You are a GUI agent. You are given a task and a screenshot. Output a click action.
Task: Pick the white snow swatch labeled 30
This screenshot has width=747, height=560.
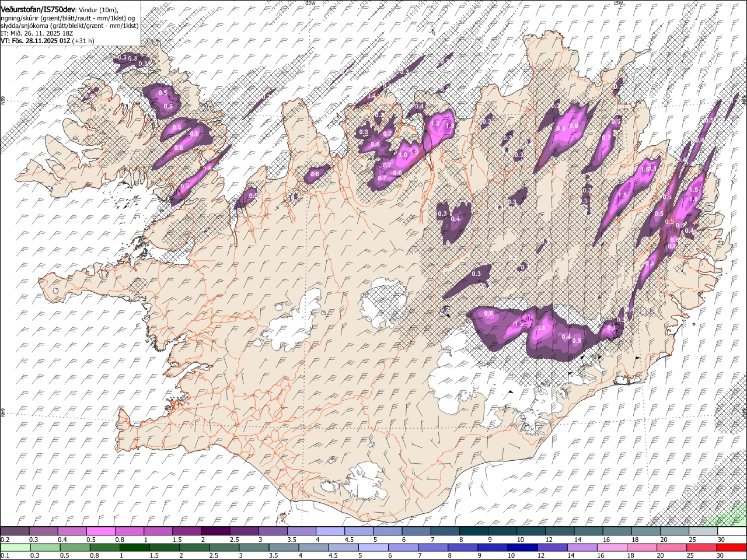[x=732, y=531]
